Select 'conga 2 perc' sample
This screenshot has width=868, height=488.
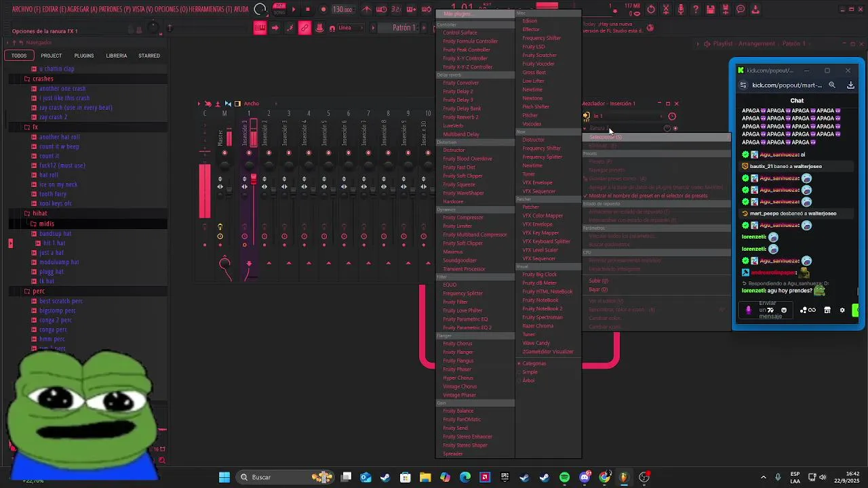pyautogui.click(x=56, y=320)
